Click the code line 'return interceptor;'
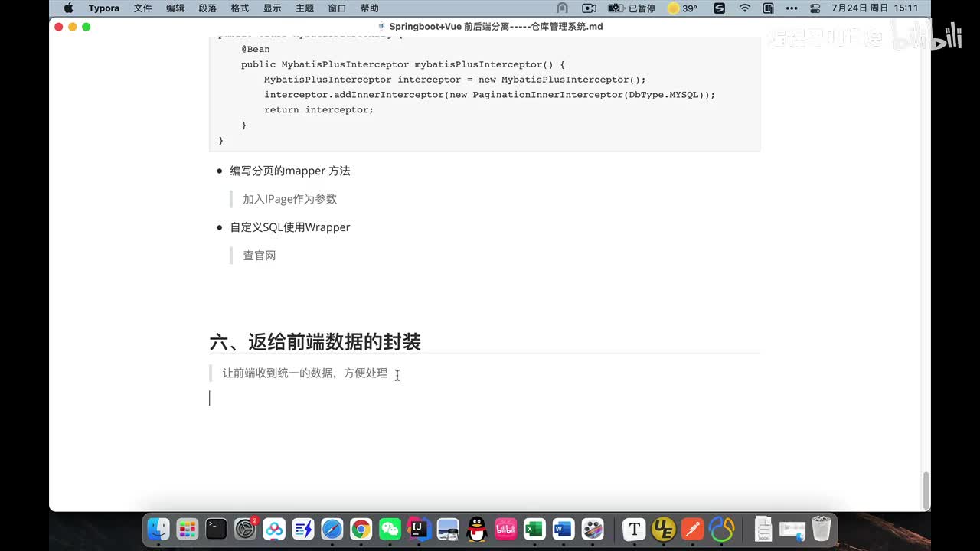 319,110
